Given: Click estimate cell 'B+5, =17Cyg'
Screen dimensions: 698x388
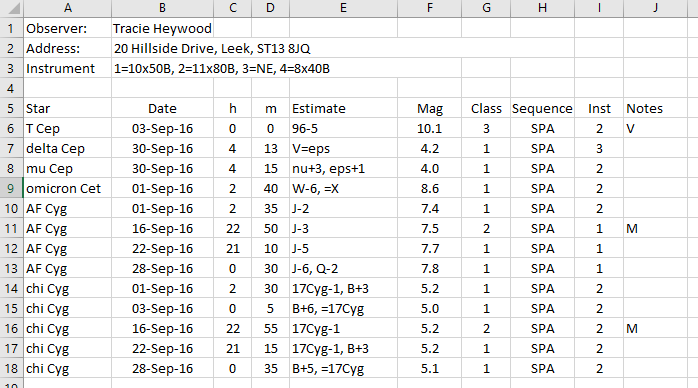Looking at the screenshot, I should [x=343, y=368].
